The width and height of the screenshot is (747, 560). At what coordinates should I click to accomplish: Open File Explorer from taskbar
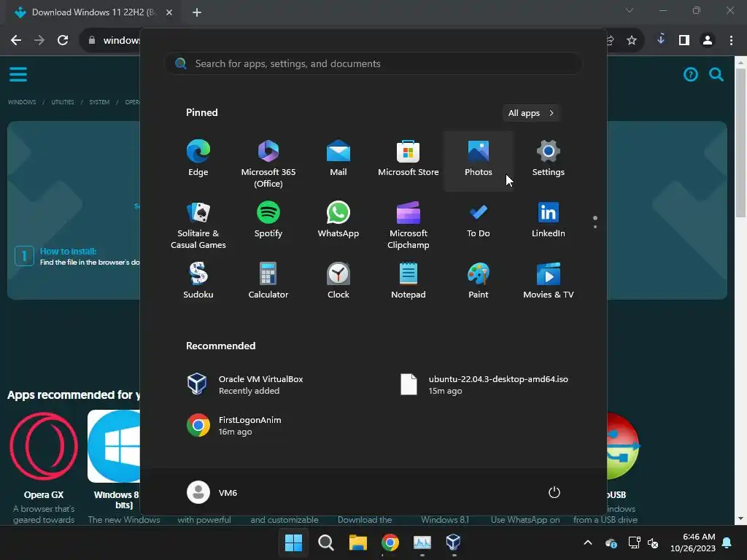[x=357, y=542]
